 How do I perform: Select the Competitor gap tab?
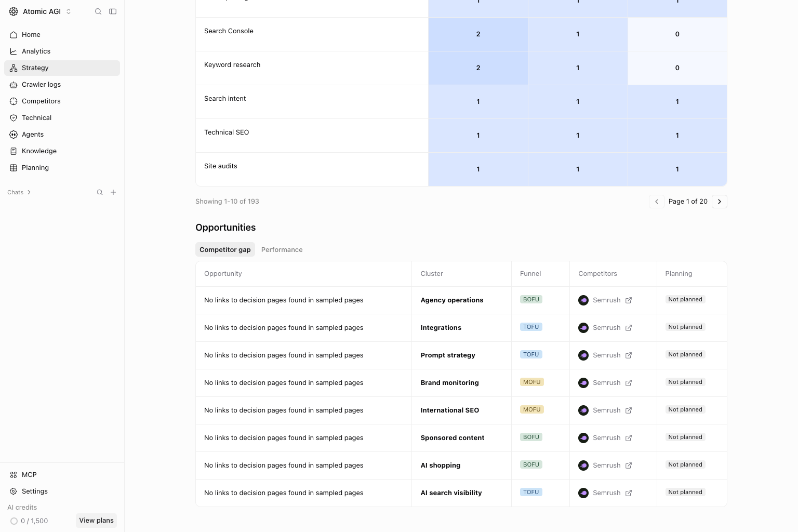click(225, 250)
